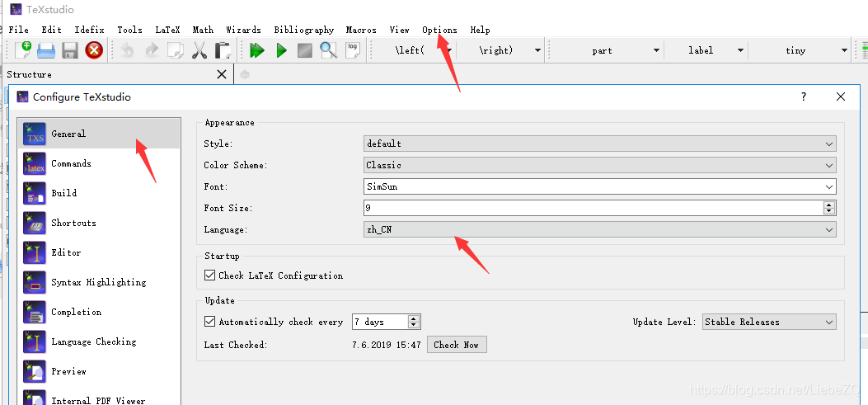Click the gray Stop compile icon

[305, 50]
